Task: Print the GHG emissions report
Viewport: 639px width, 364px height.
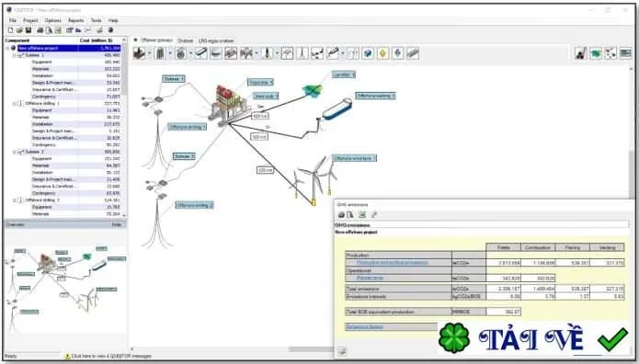Action: pyautogui.click(x=341, y=215)
